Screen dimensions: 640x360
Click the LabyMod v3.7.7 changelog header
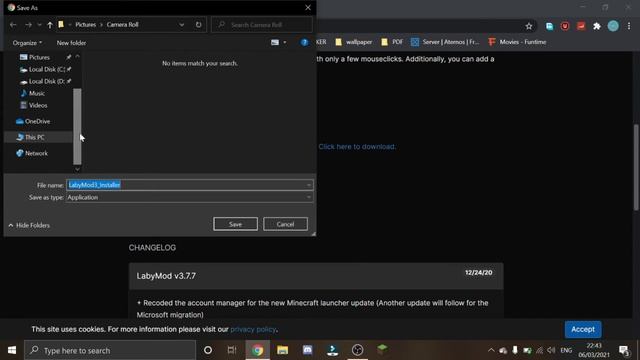[x=316, y=276]
